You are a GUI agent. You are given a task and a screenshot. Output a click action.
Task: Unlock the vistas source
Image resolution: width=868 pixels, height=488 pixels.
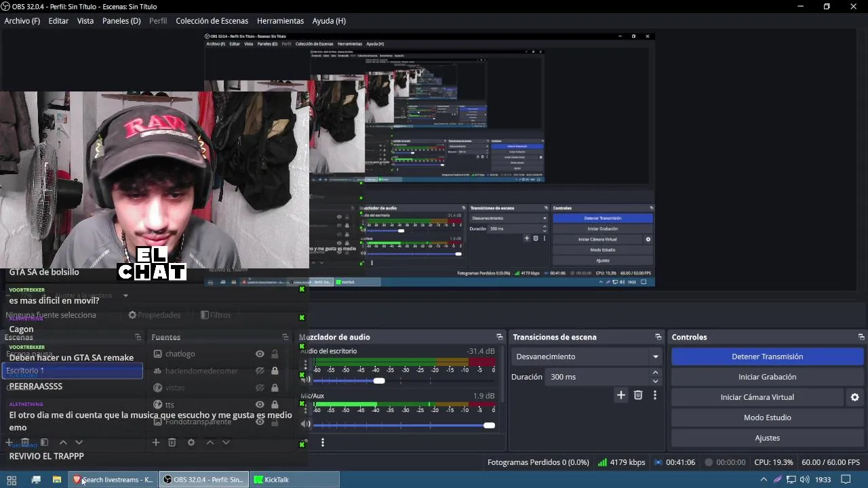click(x=275, y=388)
